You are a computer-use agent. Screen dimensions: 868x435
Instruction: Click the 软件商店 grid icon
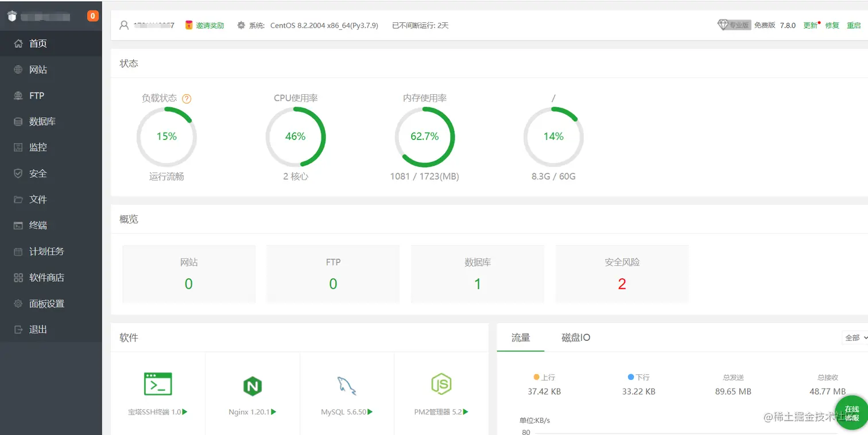pos(18,278)
